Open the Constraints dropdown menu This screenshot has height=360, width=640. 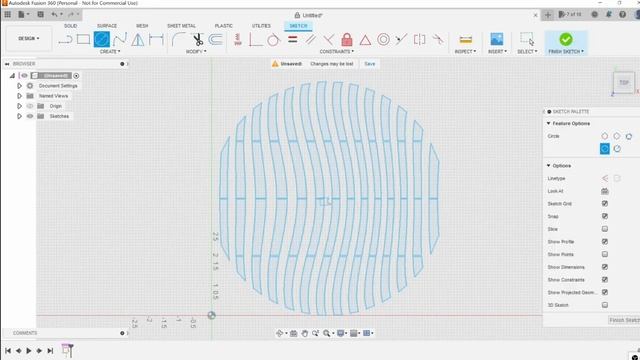click(337, 51)
